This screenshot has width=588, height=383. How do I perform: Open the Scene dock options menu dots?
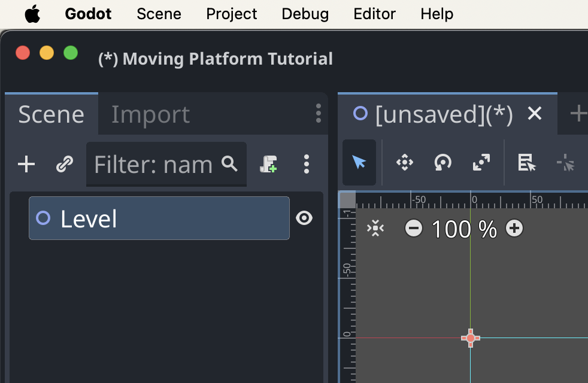[x=307, y=164]
